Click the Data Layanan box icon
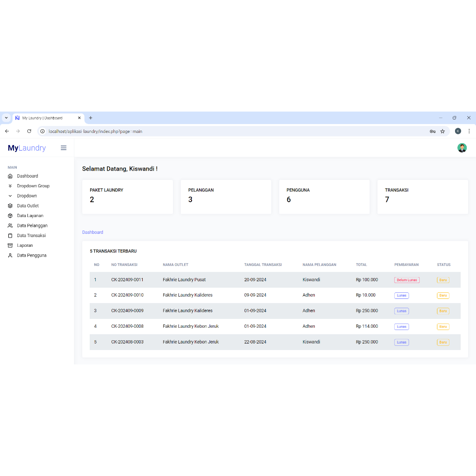The image size is (476, 476). 10,216
